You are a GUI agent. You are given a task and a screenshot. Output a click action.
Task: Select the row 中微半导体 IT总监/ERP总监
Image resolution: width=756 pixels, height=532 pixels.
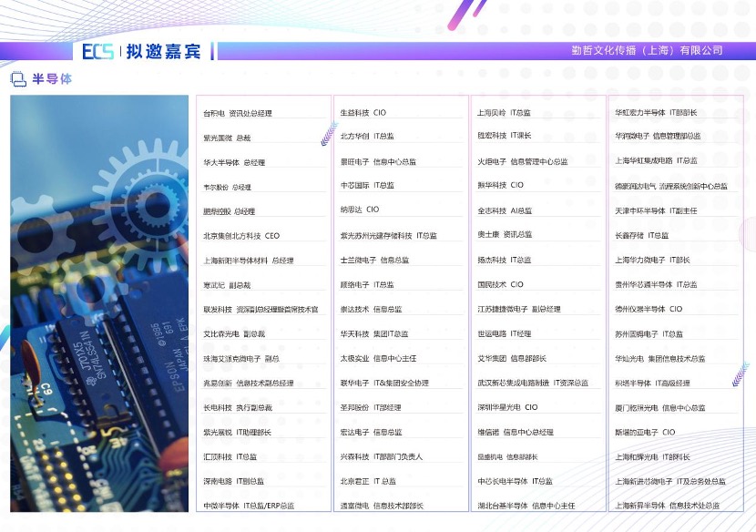pos(249,506)
